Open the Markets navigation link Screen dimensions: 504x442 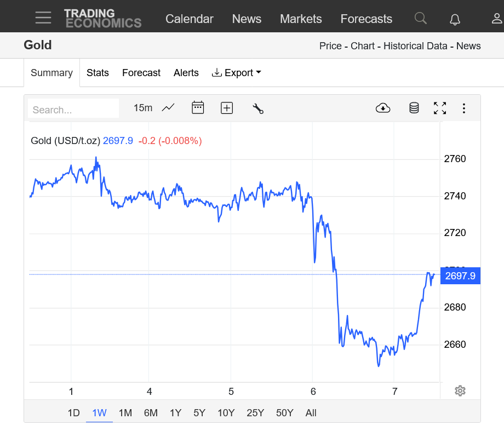pos(301,19)
